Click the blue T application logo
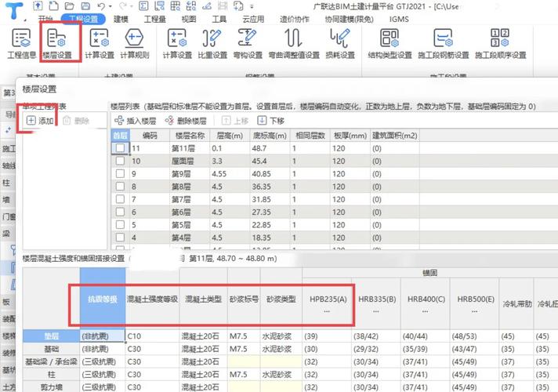 tap(14, 11)
